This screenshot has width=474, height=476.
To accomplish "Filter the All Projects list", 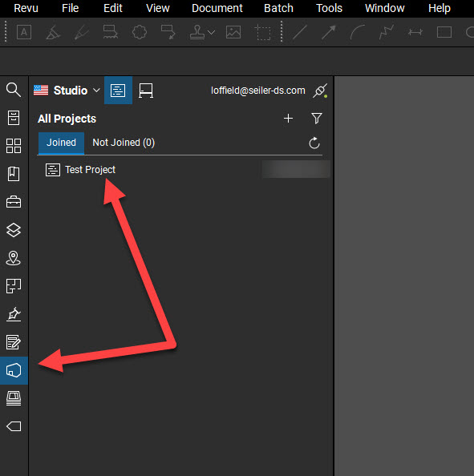I will pos(317,119).
